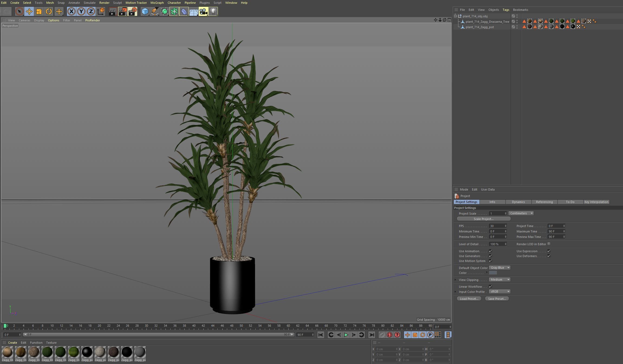
Task: Select the first brown Zagg material sphere
Action: coord(7,352)
